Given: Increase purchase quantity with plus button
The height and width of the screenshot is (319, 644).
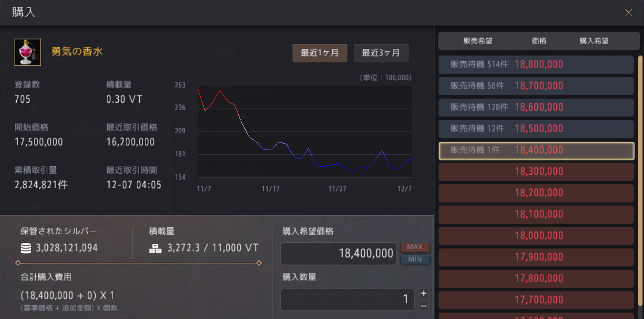Looking at the screenshot, I should [x=424, y=293].
